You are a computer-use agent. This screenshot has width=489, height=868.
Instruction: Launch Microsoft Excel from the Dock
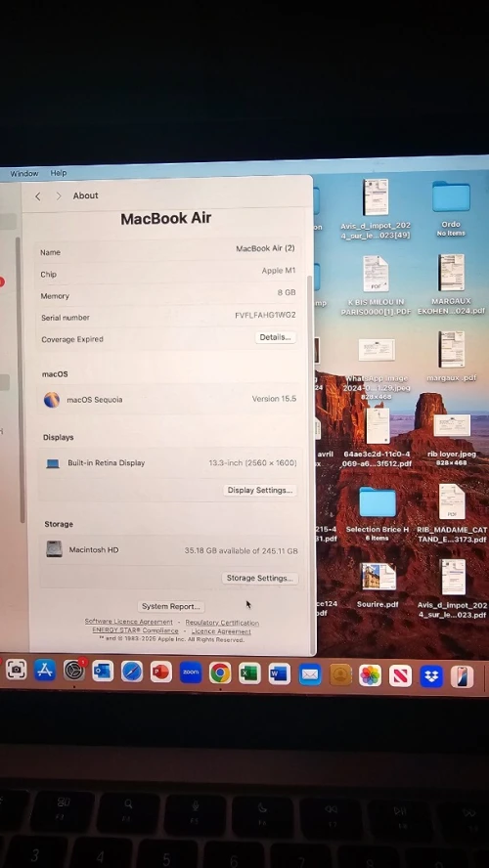tap(249, 673)
